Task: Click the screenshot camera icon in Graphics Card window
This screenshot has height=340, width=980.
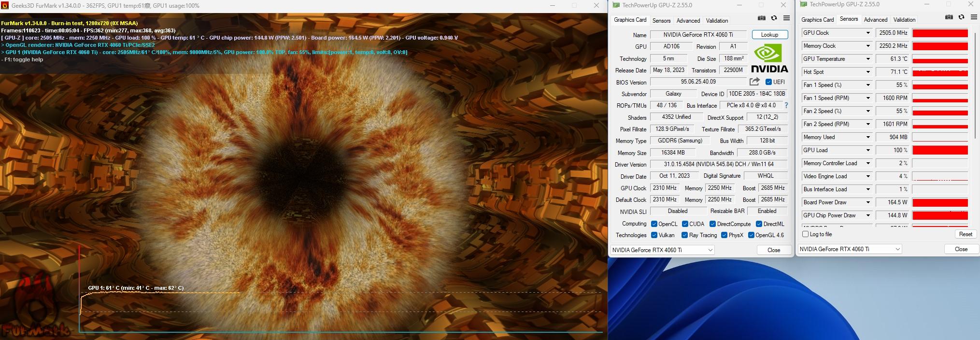Action: (x=762, y=18)
